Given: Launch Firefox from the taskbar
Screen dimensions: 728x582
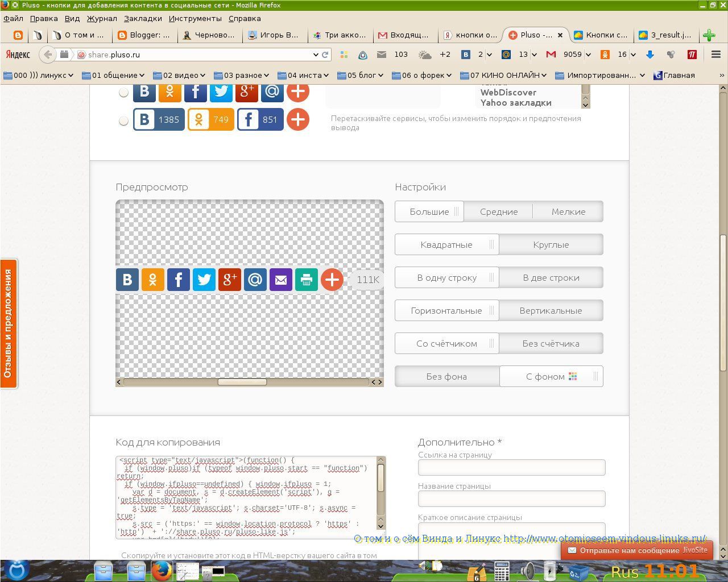Looking at the screenshot, I should pos(162,570).
